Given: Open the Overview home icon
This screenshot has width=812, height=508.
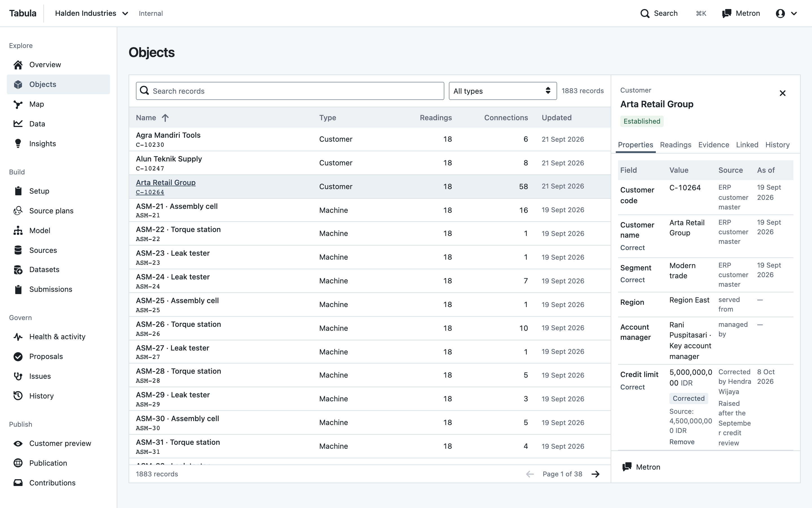Looking at the screenshot, I should click(x=18, y=65).
